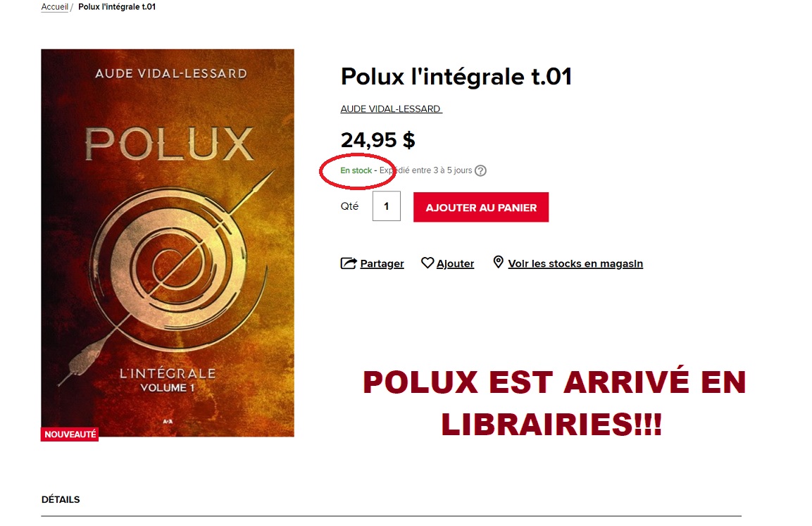
Task: Open the Polux book cover image
Action: coord(168,243)
